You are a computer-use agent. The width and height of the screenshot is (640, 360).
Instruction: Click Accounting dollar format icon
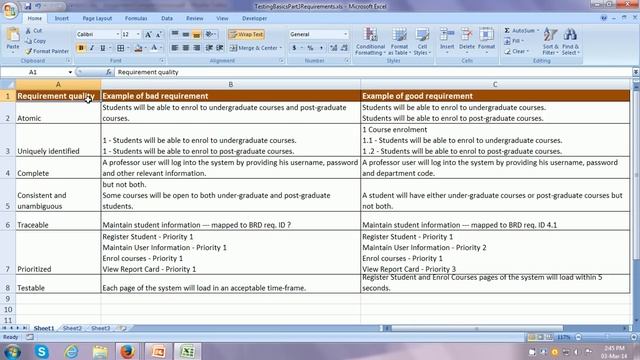[294, 48]
